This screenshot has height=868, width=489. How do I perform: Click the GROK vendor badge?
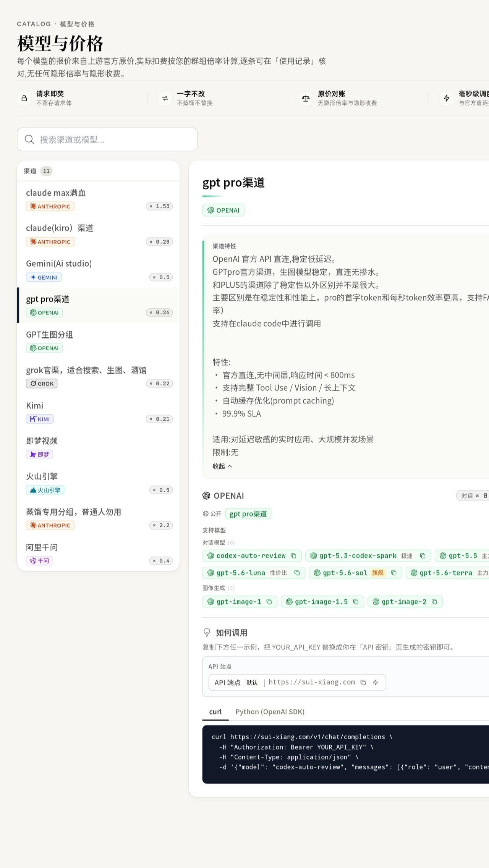(42, 384)
